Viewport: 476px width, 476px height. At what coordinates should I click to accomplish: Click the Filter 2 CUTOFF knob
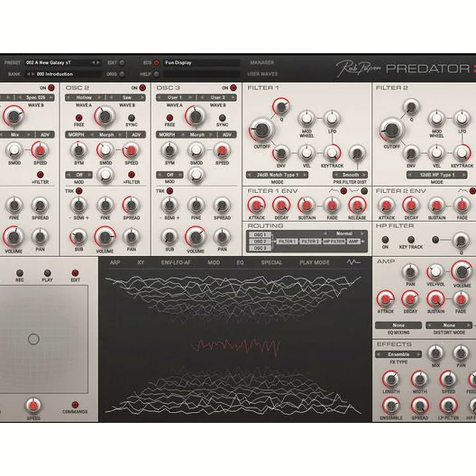pyautogui.click(x=391, y=130)
